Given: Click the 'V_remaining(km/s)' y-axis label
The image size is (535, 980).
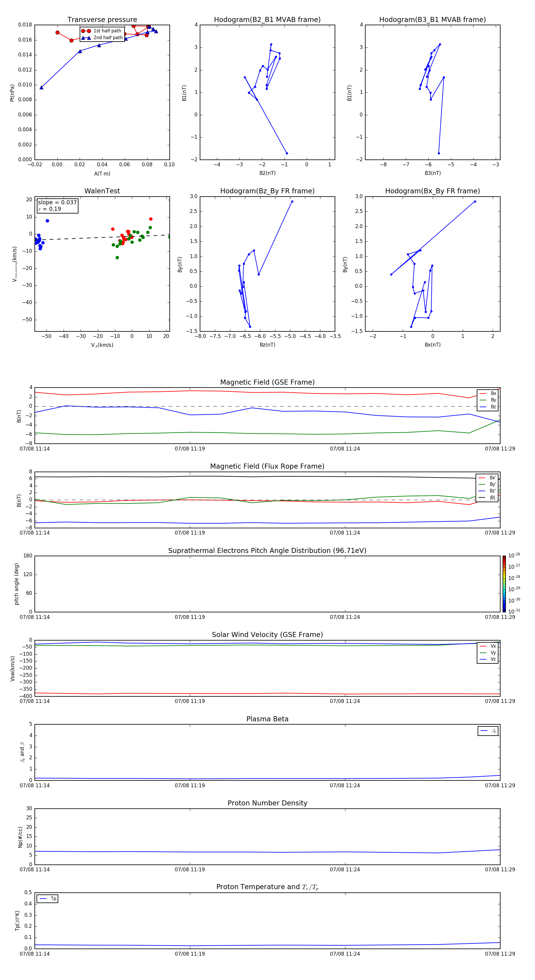Looking at the screenshot, I should [x=15, y=264].
